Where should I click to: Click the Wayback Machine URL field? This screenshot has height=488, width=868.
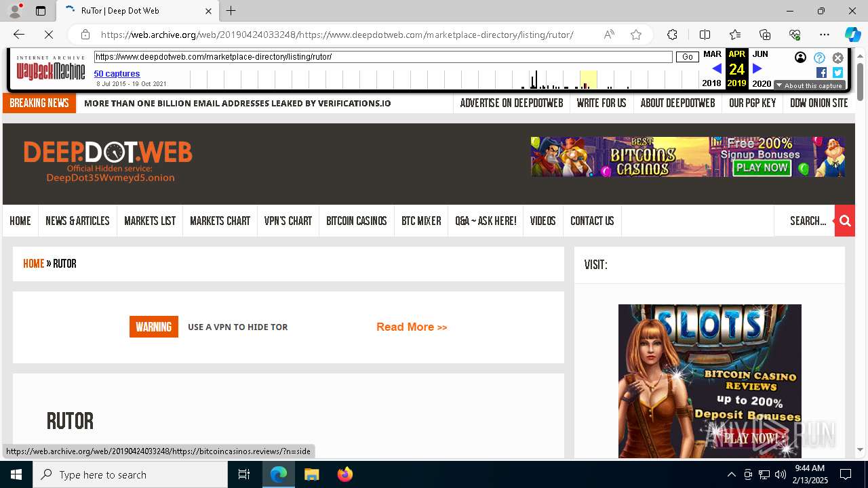click(x=383, y=57)
